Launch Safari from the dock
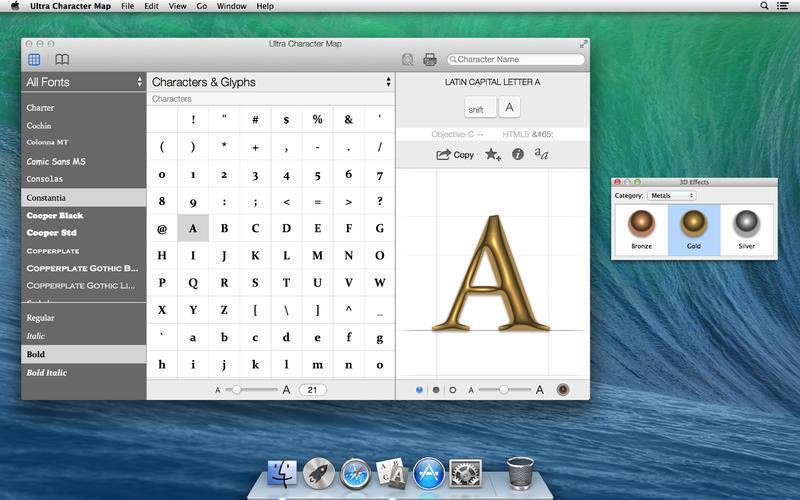Image resolution: width=800 pixels, height=500 pixels. pyautogui.click(x=356, y=473)
